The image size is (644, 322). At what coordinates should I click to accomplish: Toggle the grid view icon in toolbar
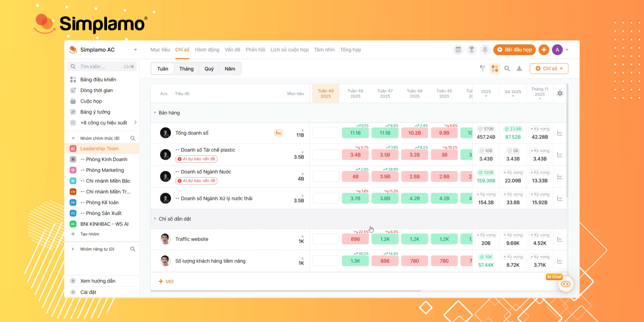tap(495, 69)
